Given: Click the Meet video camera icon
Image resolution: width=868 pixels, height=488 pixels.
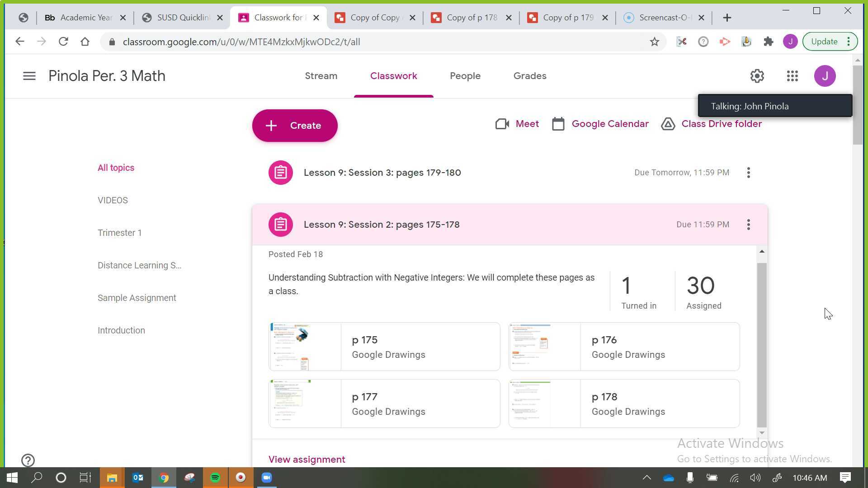Looking at the screenshot, I should (x=502, y=124).
